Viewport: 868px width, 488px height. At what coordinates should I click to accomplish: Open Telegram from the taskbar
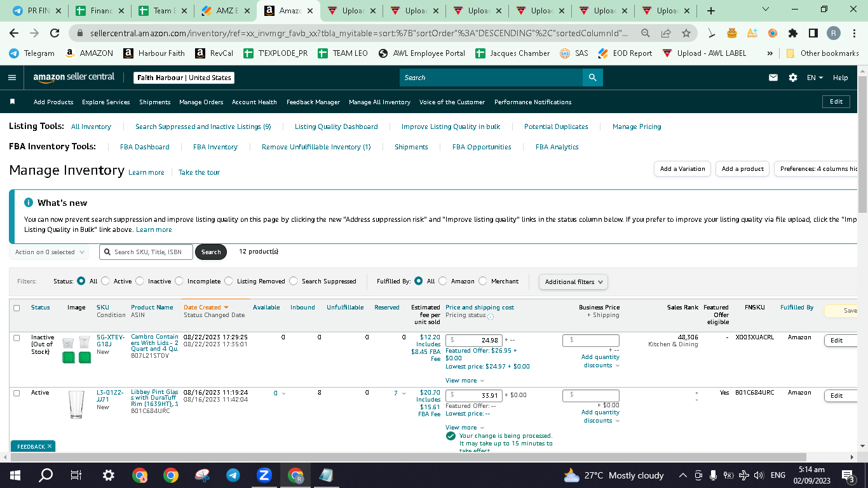pyautogui.click(x=233, y=475)
